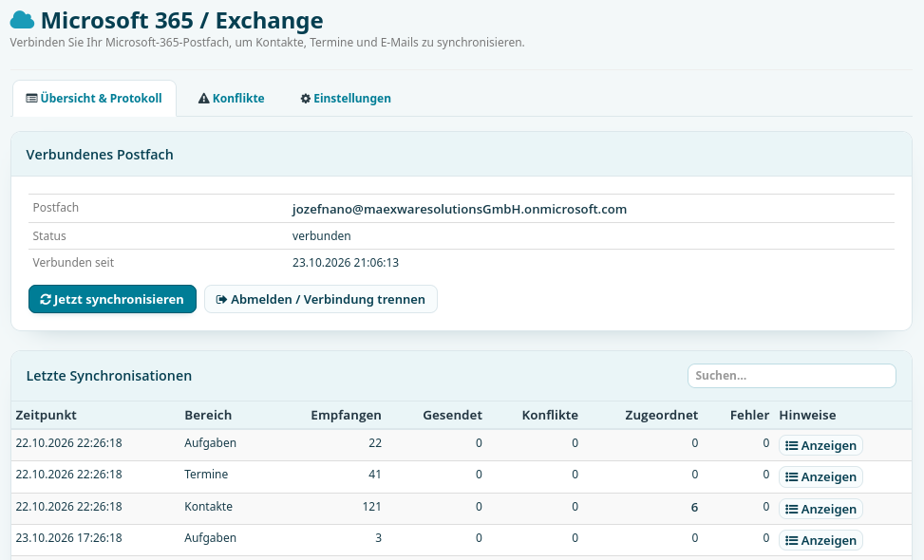Click the Verbundenes Postfach panel heading
Screen dimensions: 924x560
[x=100, y=155]
